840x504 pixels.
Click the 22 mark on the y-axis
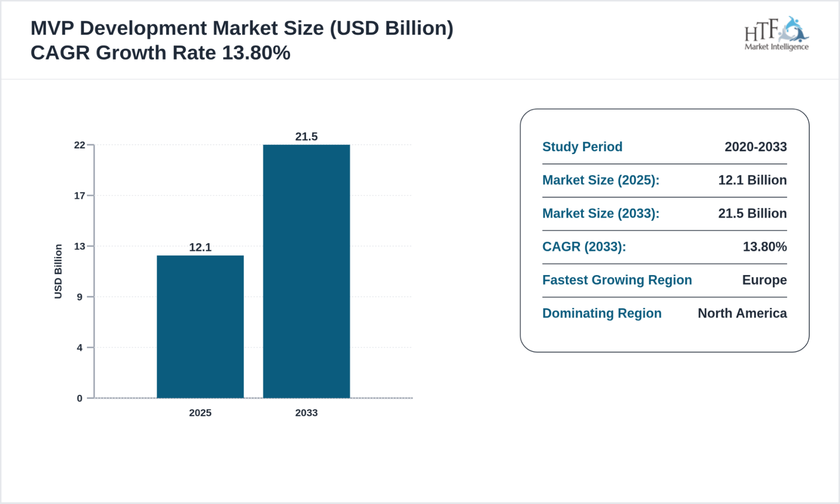pos(80,145)
